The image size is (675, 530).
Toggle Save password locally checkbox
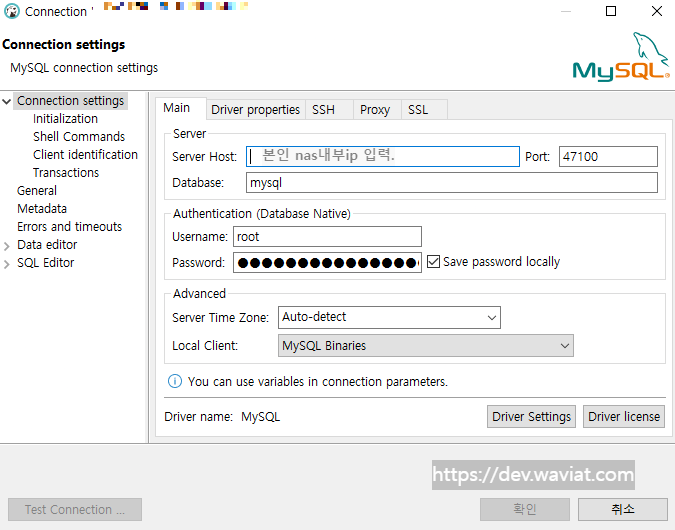433,261
